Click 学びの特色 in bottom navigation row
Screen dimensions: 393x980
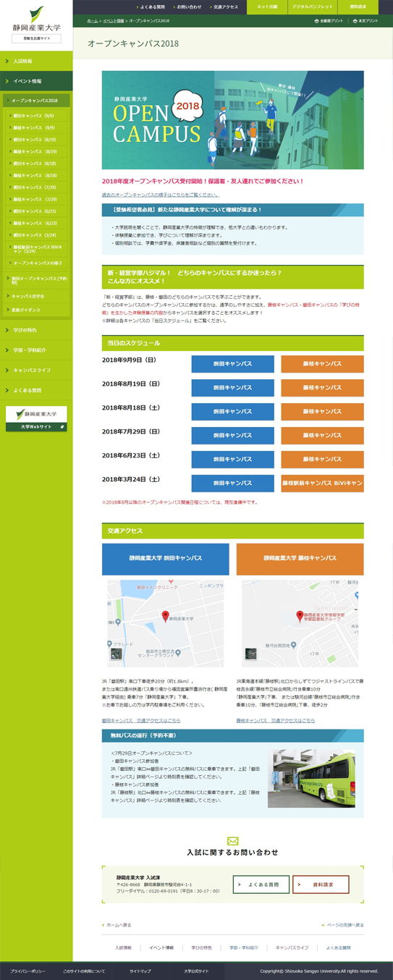[x=201, y=947]
